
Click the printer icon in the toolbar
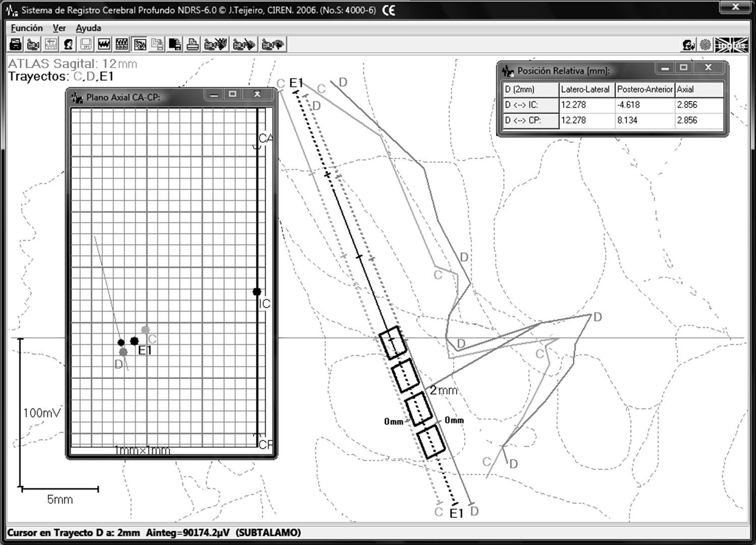click(x=192, y=45)
